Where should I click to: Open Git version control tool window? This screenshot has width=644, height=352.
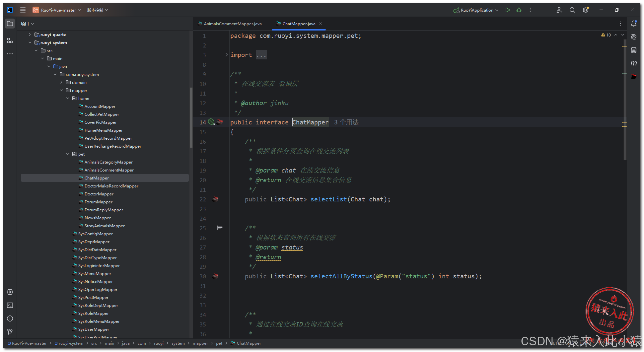point(10,332)
